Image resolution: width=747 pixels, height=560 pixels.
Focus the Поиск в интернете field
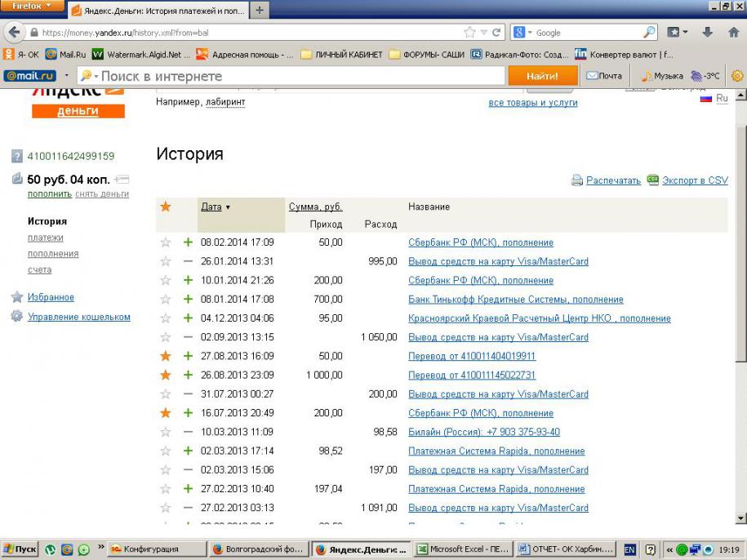click(x=291, y=76)
